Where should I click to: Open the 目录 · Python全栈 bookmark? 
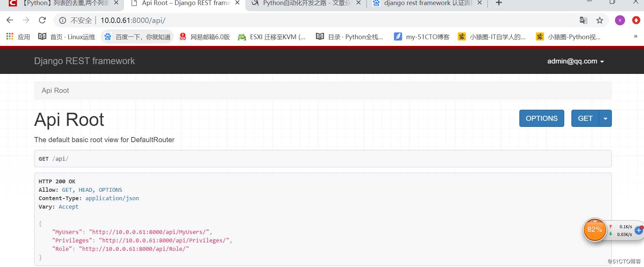coord(349,37)
